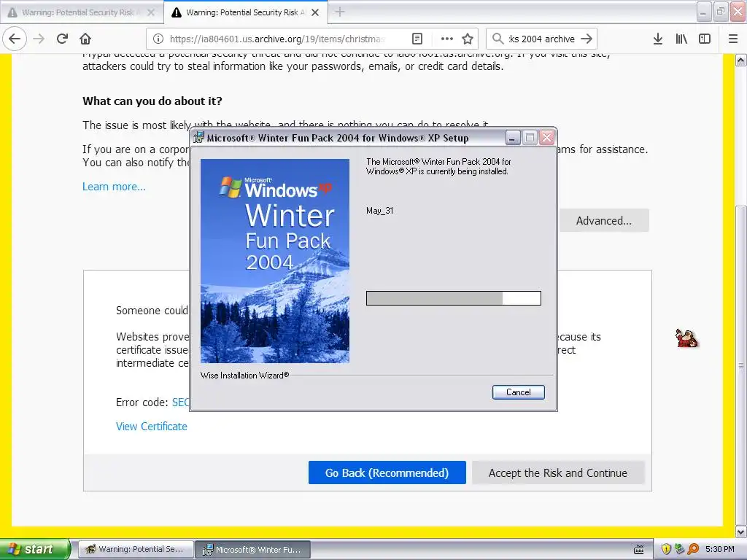
Task: Click the May_31 file name text
Action: pos(379,211)
